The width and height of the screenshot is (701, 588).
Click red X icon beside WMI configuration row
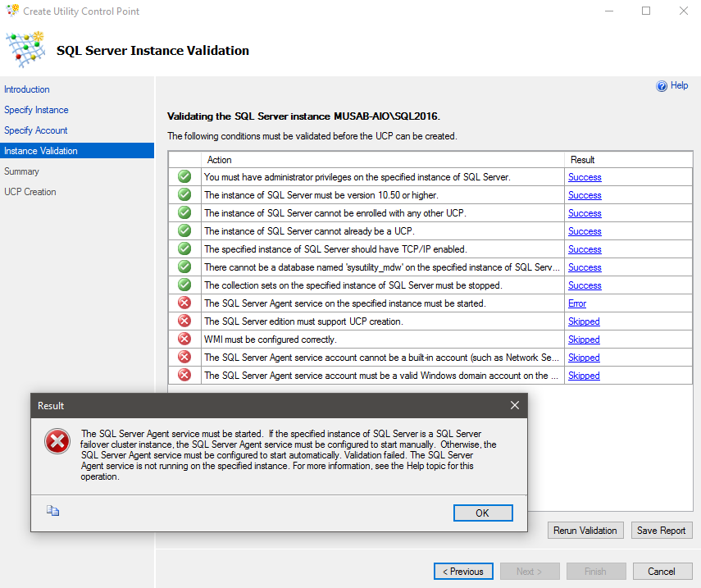184,340
